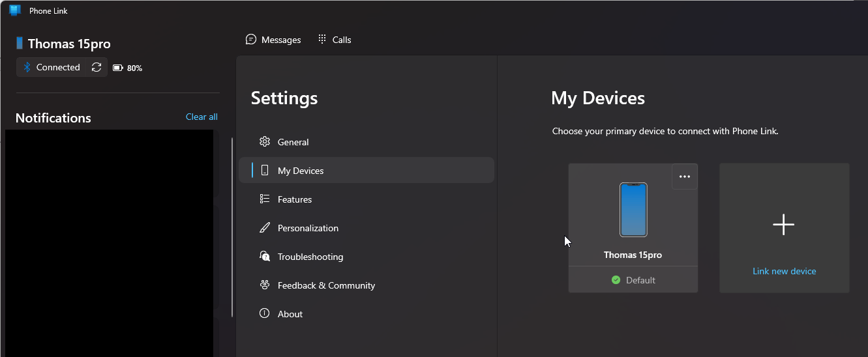Click the Thomas 15pro header in the sidebar

tap(64, 44)
